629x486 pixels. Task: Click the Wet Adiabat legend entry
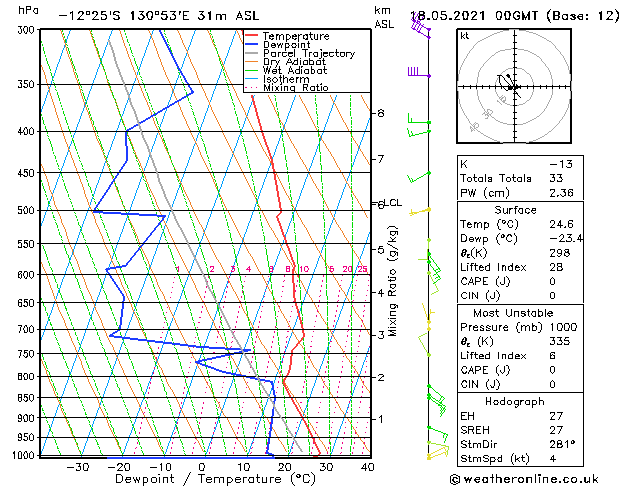point(295,70)
